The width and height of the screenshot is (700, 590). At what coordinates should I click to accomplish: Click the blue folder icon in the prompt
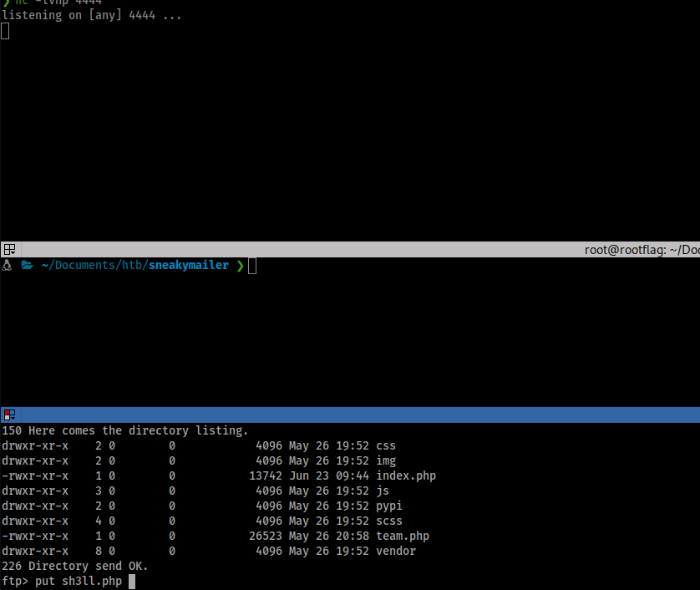(27, 266)
